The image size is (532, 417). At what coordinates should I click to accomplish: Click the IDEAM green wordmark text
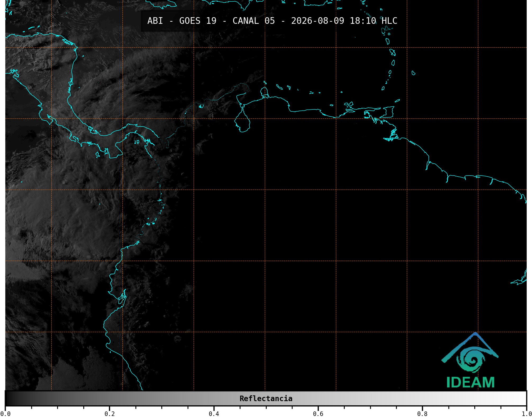tap(470, 382)
